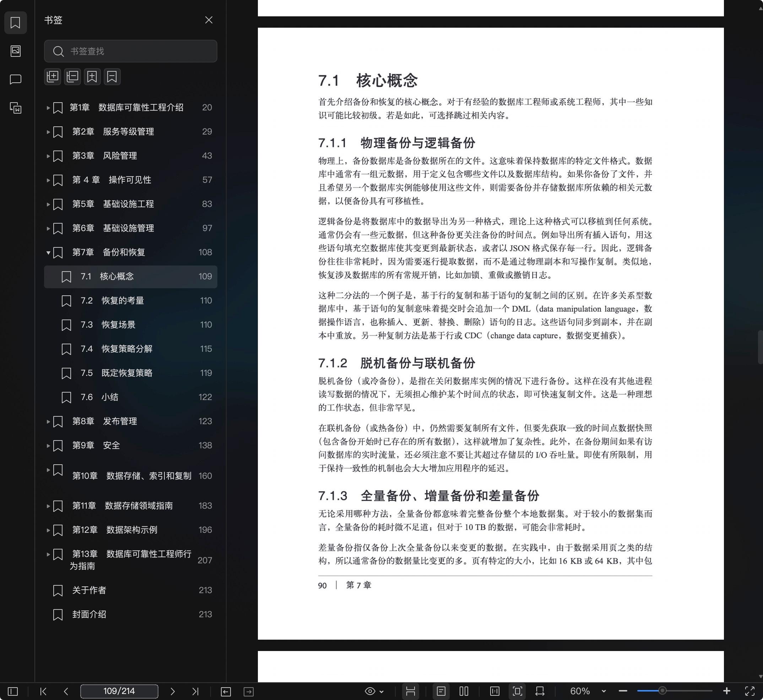Toggle the sidebar panel button in bottom bar

click(x=13, y=691)
